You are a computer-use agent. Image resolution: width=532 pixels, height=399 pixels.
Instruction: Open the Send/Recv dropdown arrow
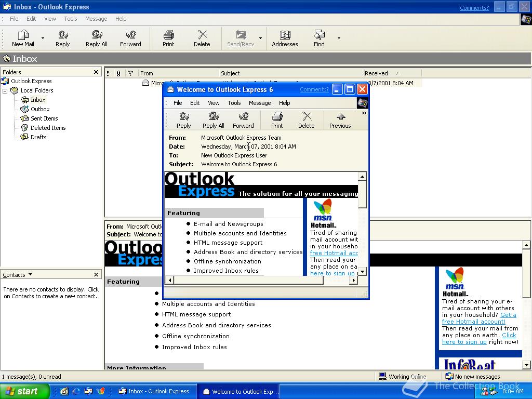(261, 38)
